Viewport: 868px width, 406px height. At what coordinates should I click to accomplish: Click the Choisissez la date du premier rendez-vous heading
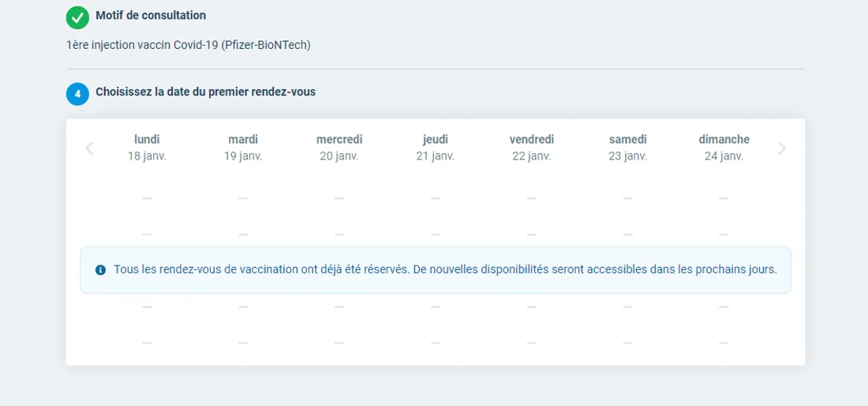[205, 92]
